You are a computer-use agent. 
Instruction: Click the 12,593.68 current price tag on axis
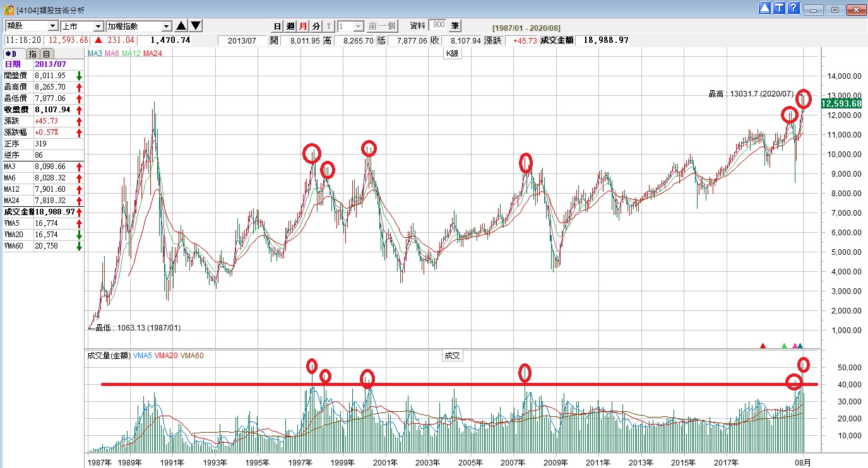[841, 103]
